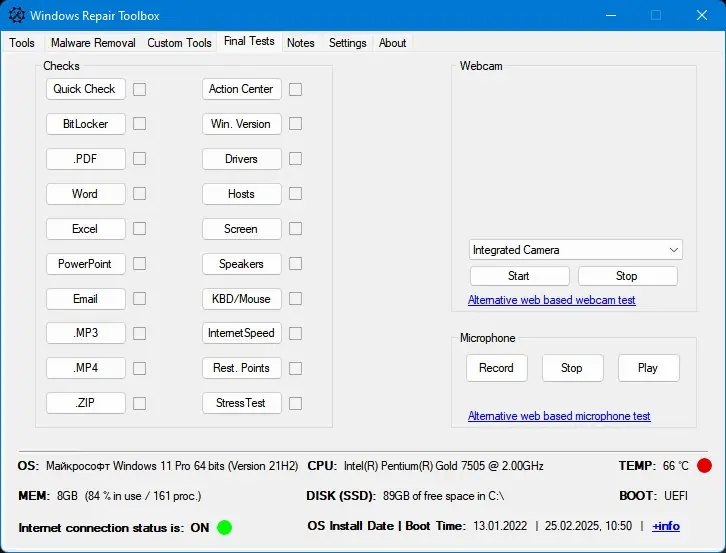The image size is (726, 553).
Task: Click the Excel test button
Action: coord(86,229)
